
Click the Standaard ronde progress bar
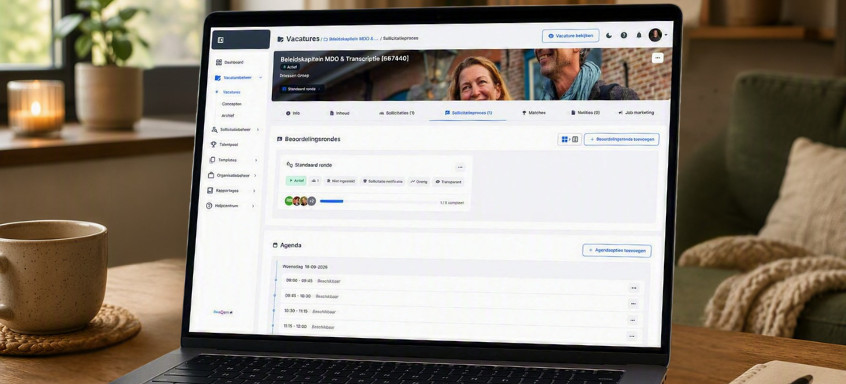(x=378, y=201)
